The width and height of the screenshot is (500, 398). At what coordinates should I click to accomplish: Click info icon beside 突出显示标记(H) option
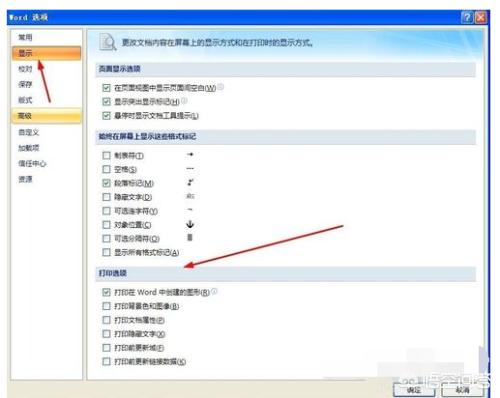point(184,100)
